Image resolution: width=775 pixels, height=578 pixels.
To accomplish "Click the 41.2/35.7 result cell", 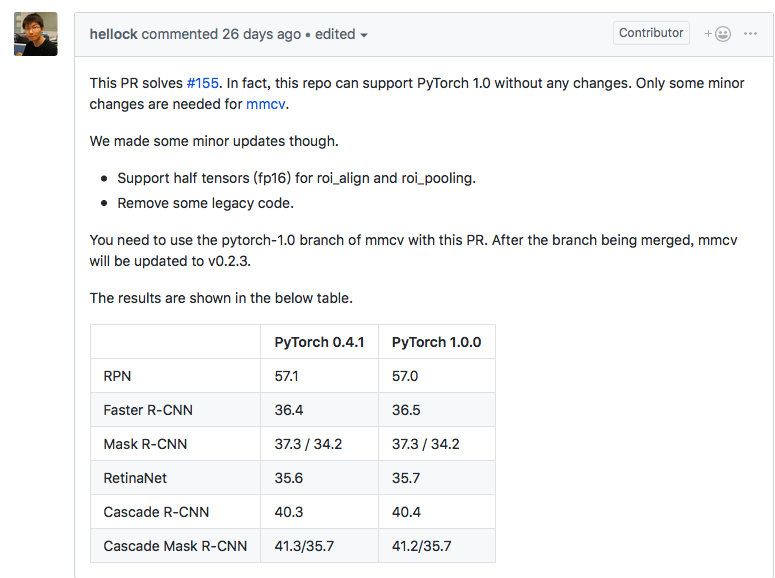I will click(421, 546).
